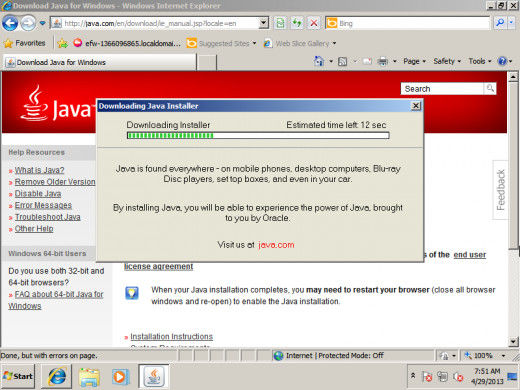Open the recent pages dropdown arrow
Viewport: 520px width, 390px height.
pos(43,23)
